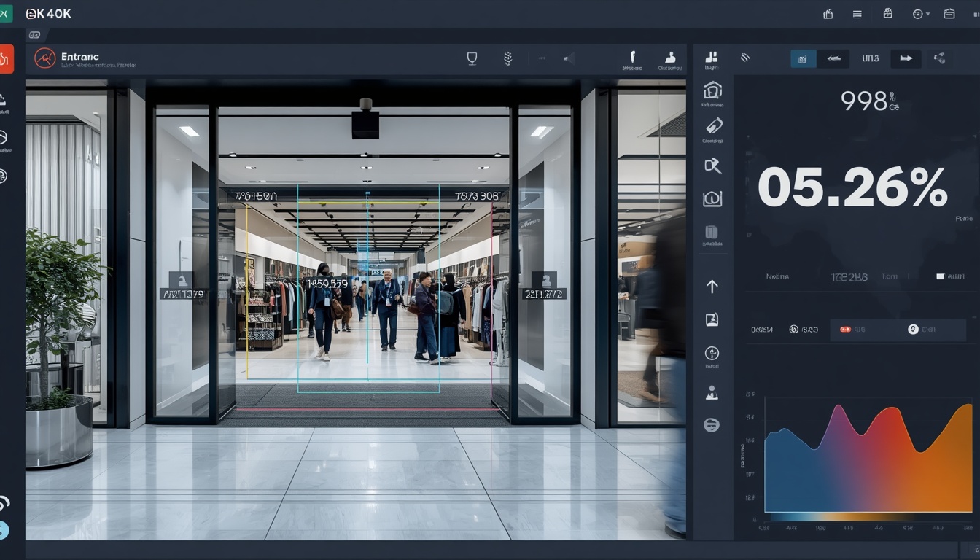Click the share nodes icon in analytics header
Image resolution: width=980 pixels, height=560 pixels.
coord(940,58)
